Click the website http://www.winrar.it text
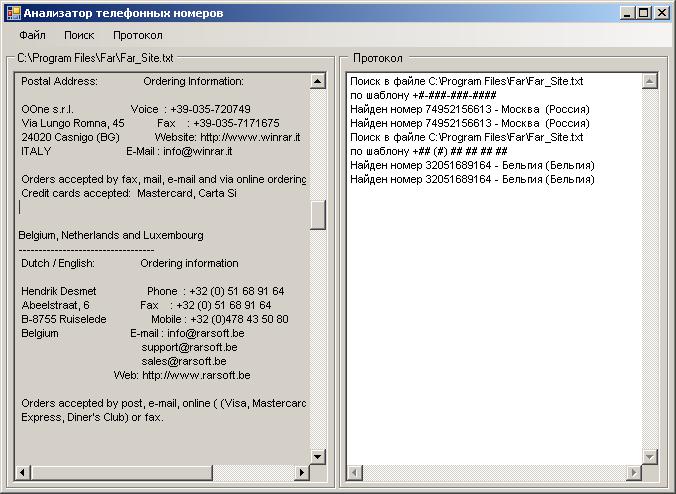Screen dimensions: 676x494 (x=250, y=138)
